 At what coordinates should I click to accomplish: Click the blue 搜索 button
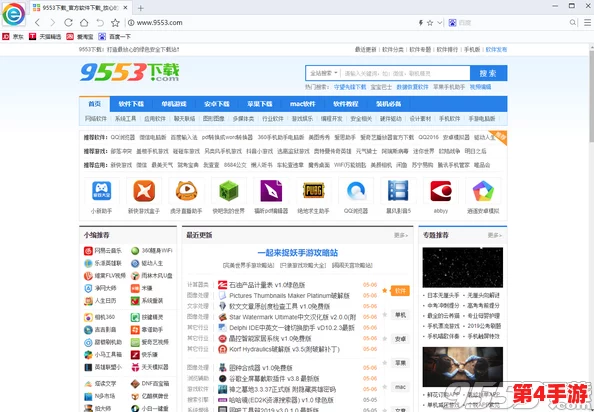488,73
